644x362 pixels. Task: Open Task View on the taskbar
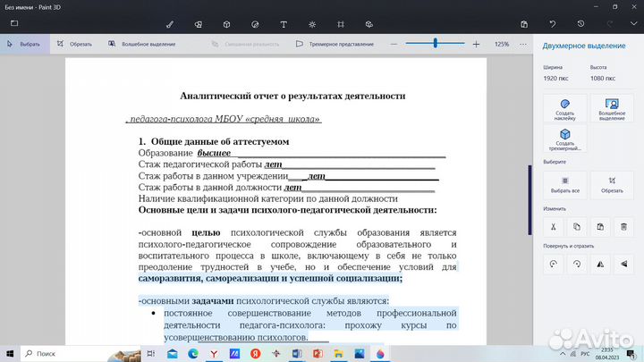click(x=151, y=353)
